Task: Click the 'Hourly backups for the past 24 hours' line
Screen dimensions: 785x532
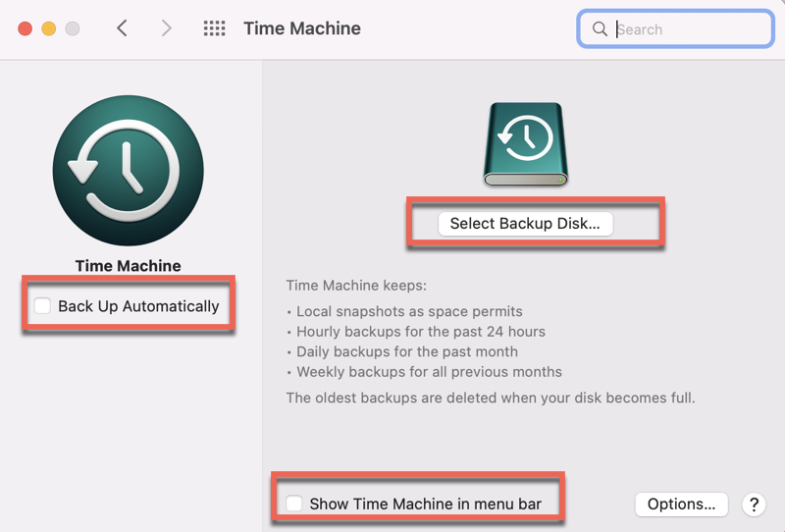Action: coord(420,332)
